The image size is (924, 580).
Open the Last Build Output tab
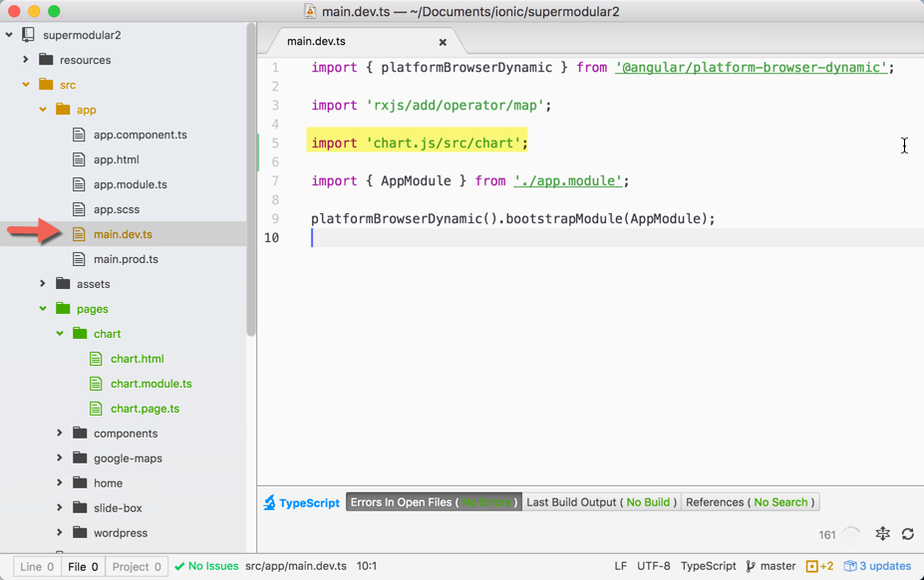tap(602, 502)
